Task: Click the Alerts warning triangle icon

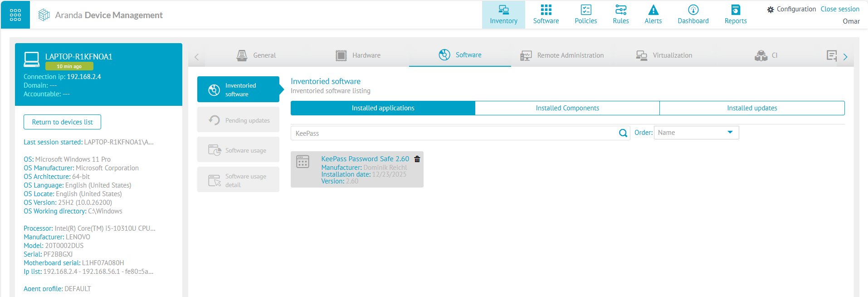Action: (x=653, y=10)
